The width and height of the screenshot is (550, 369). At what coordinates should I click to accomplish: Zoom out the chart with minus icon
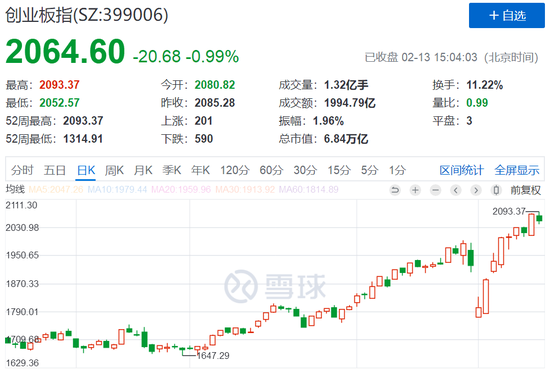[x=436, y=190]
